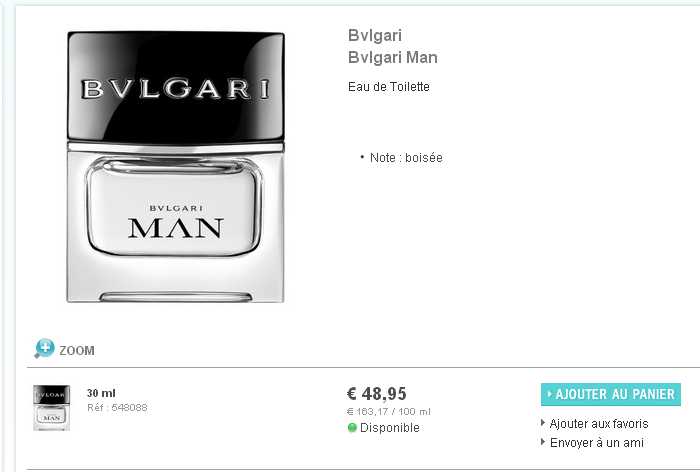
Task: Click the arrow beside Ajouter aux favoris
Action: click(x=543, y=422)
